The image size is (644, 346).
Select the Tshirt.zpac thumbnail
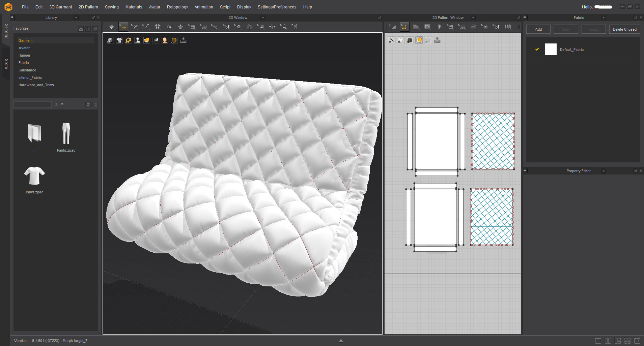[34, 176]
